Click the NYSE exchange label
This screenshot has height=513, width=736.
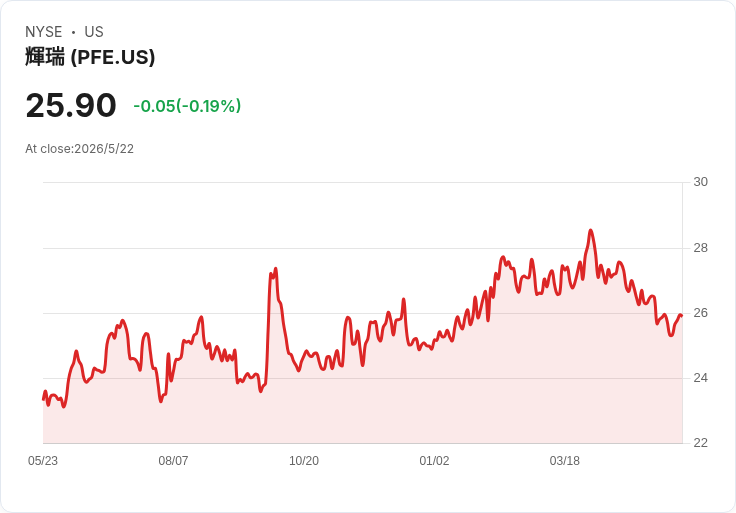[44, 31]
